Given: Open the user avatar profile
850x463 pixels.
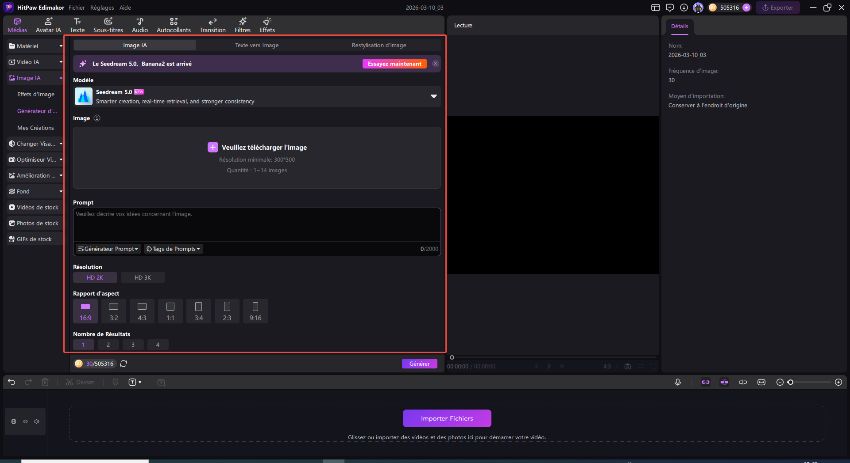Looking at the screenshot, I should click(x=698, y=8).
